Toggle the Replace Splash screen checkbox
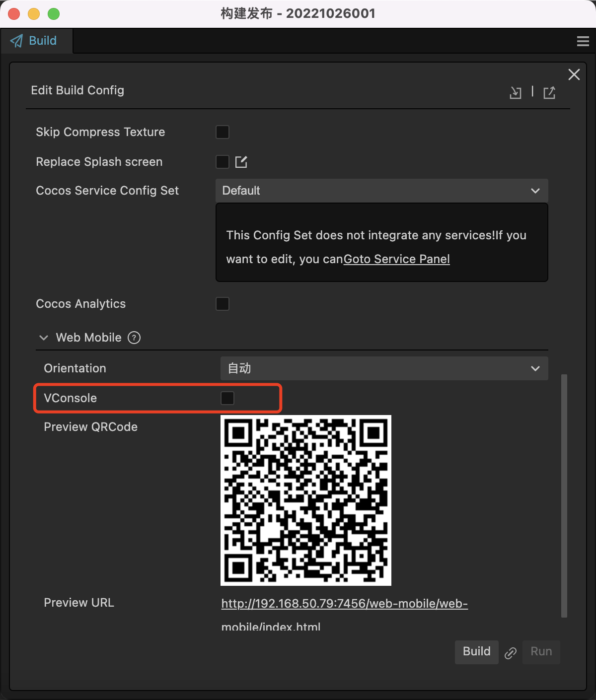Screen dimensions: 596x700 [x=223, y=162]
